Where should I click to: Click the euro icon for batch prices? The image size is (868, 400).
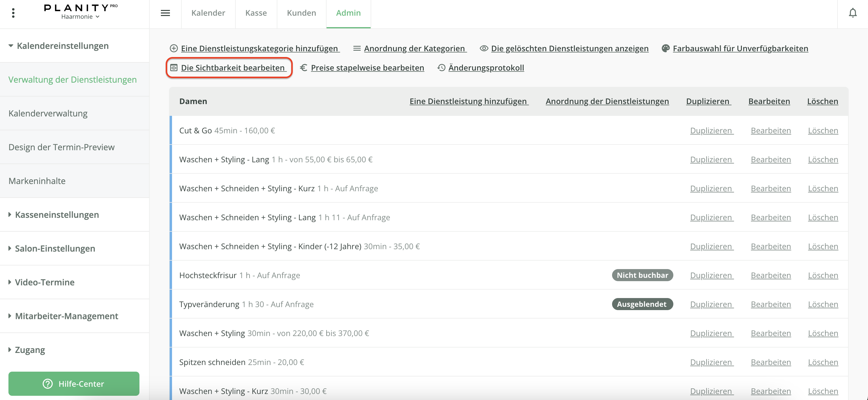click(304, 68)
